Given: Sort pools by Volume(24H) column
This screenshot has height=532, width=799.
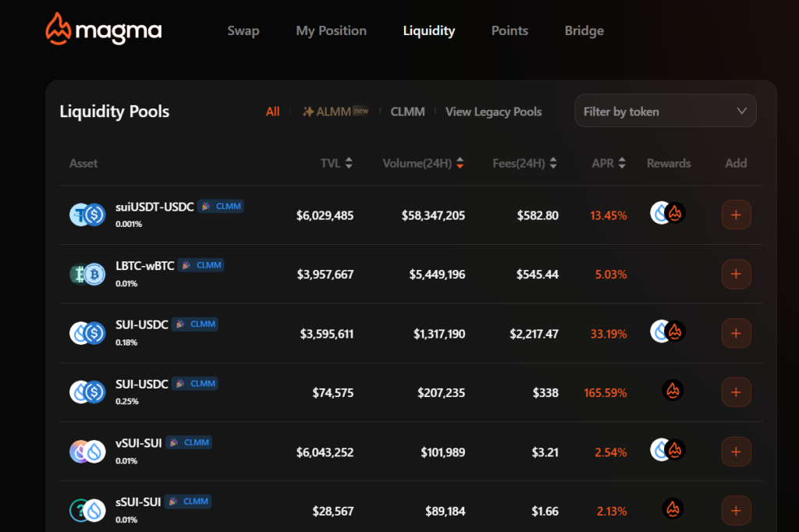Looking at the screenshot, I should tap(423, 163).
